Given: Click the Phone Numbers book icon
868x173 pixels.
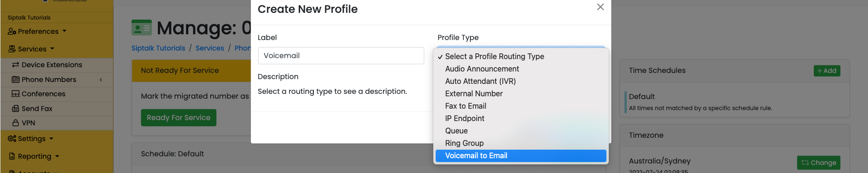Looking at the screenshot, I should click(16, 80).
